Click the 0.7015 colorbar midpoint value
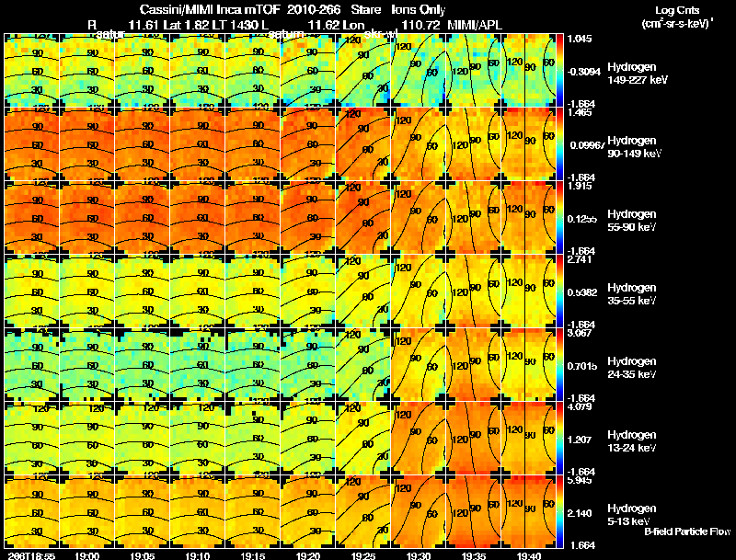This screenshot has height=560, width=736. click(x=582, y=366)
